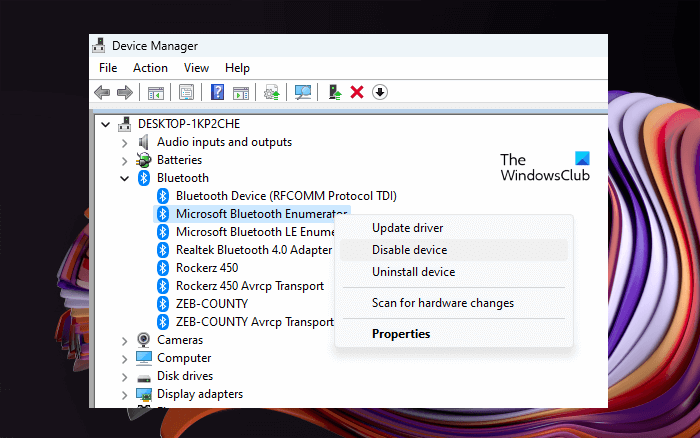The height and width of the screenshot is (438, 700).
Task: Click the Computer category monitor icon
Action: 144,358
